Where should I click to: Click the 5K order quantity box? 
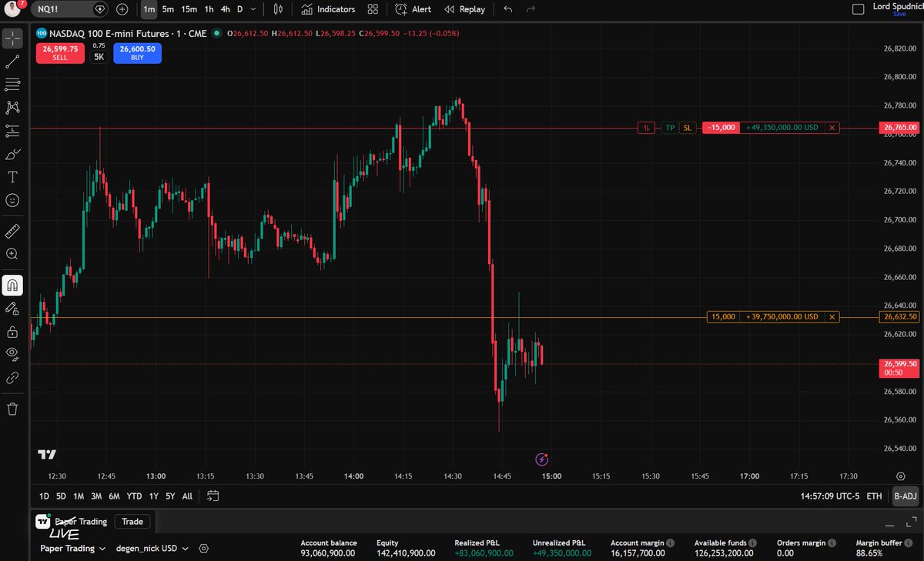pos(99,57)
